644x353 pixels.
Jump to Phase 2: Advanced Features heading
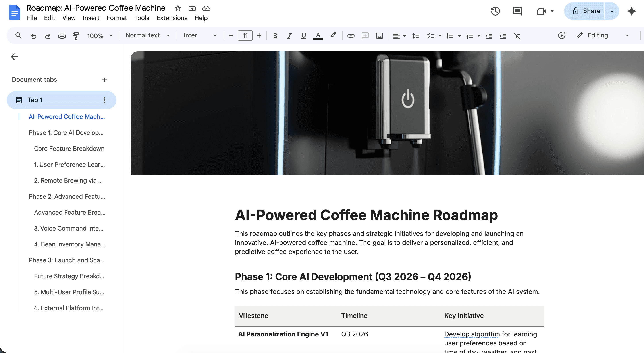(67, 196)
